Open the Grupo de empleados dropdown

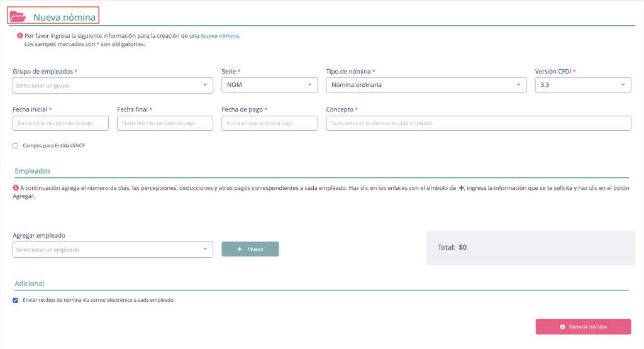pos(113,85)
